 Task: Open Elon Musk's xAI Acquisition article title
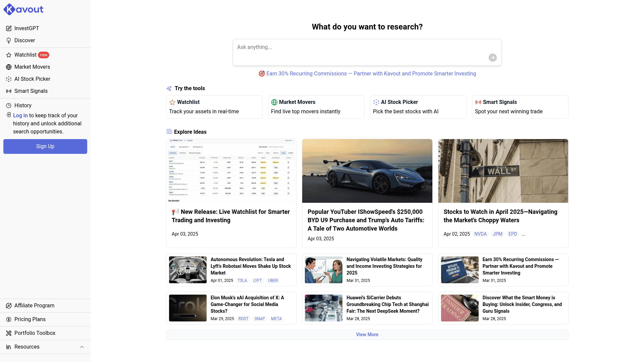click(x=247, y=304)
